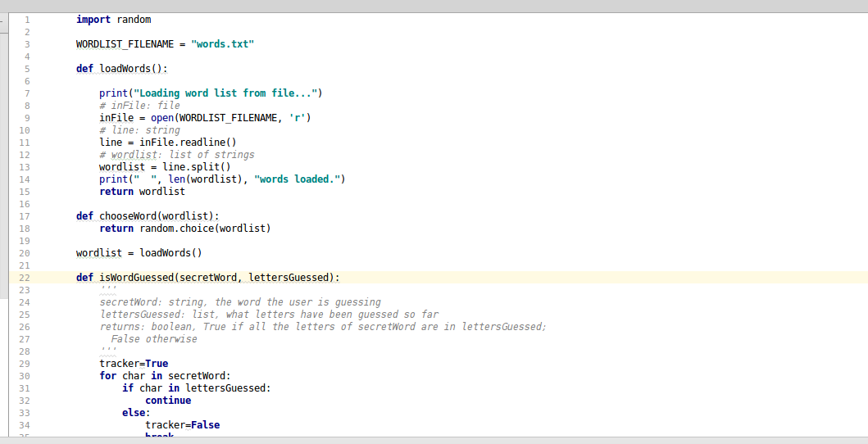Click the lettersGuessed parameter on line 22
The image size is (868, 444).
point(289,278)
